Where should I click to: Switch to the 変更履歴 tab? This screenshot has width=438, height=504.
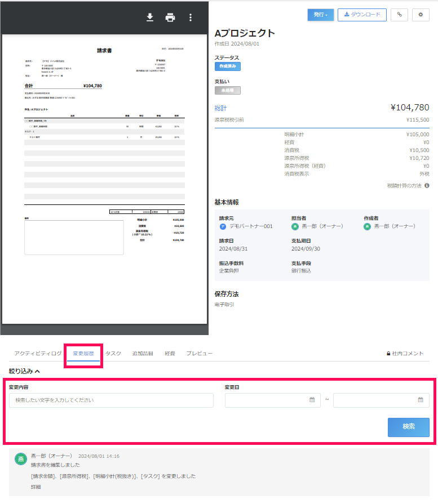point(83,353)
